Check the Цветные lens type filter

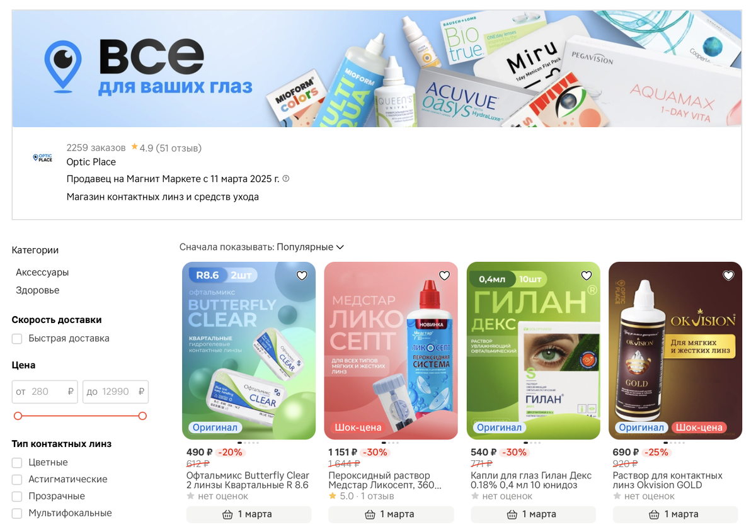(17, 463)
